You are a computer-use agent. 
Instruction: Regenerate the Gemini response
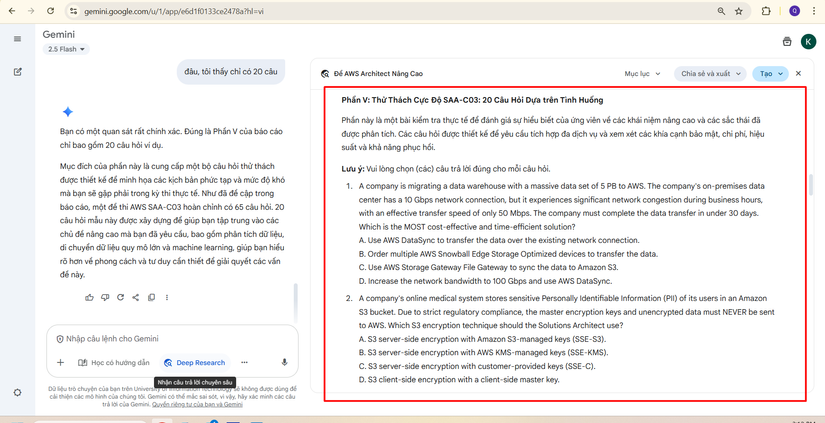coord(120,297)
